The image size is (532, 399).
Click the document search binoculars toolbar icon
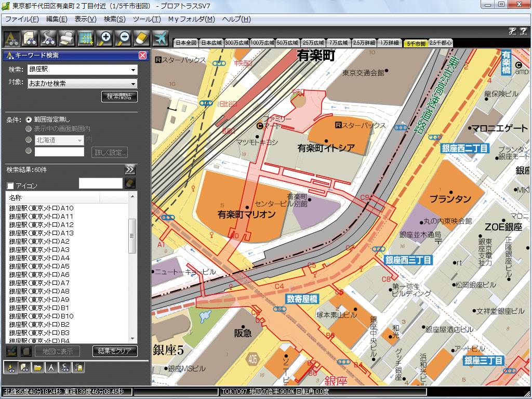pyautogui.click(x=30, y=38)
